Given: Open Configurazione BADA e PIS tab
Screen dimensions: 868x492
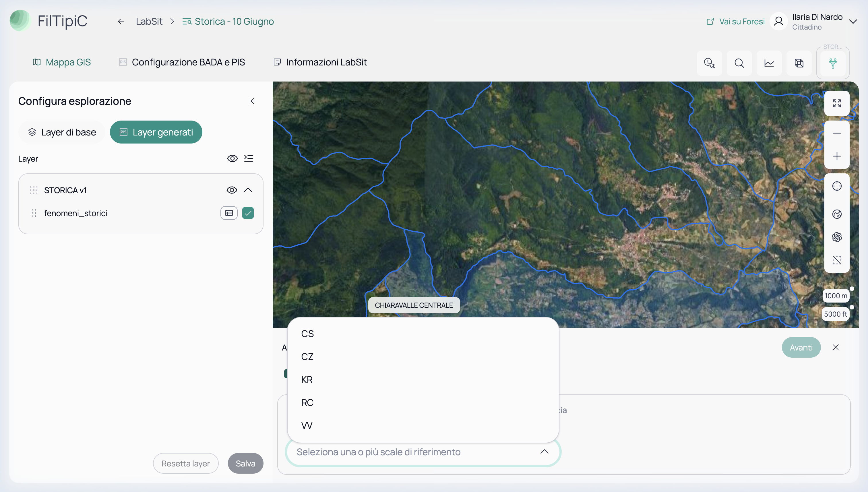Looking at the screenshot, I should (182, 62).
